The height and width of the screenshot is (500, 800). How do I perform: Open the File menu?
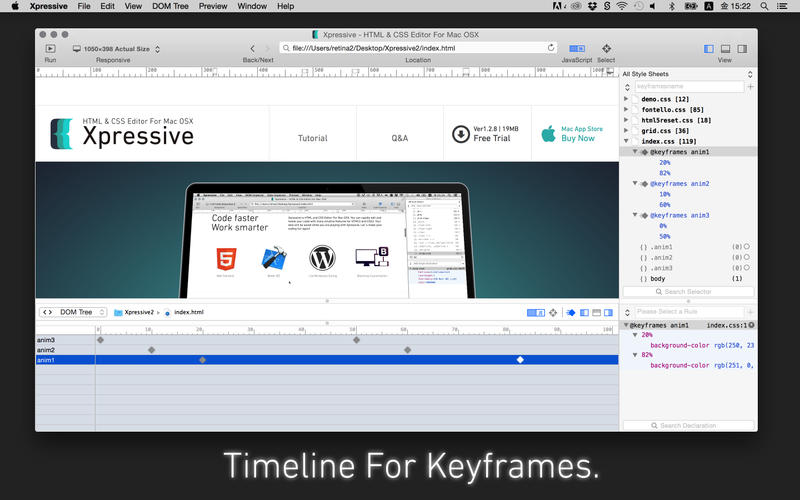click(84, 6)
